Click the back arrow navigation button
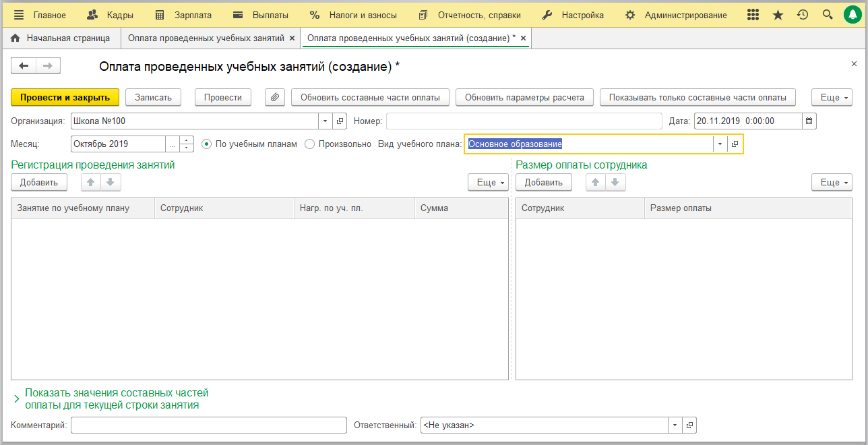The width and height of the screenshot is (868, 445). tap(24, 65)
